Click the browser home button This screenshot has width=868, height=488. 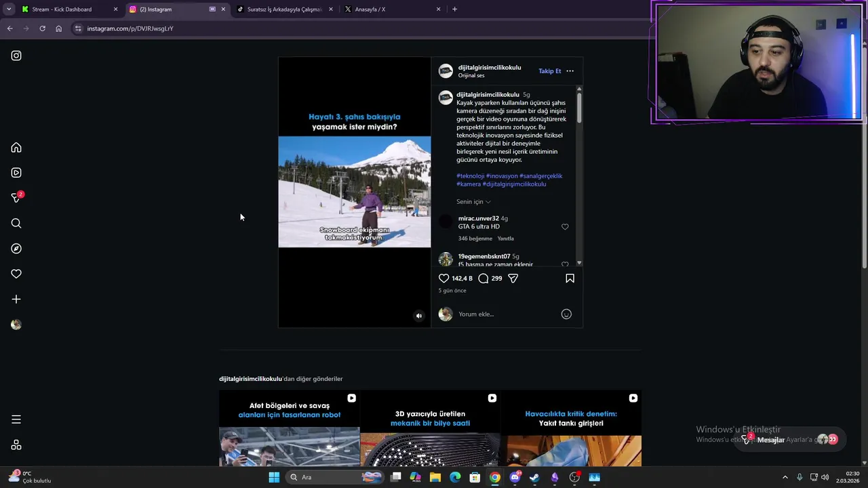click(58, 28)
